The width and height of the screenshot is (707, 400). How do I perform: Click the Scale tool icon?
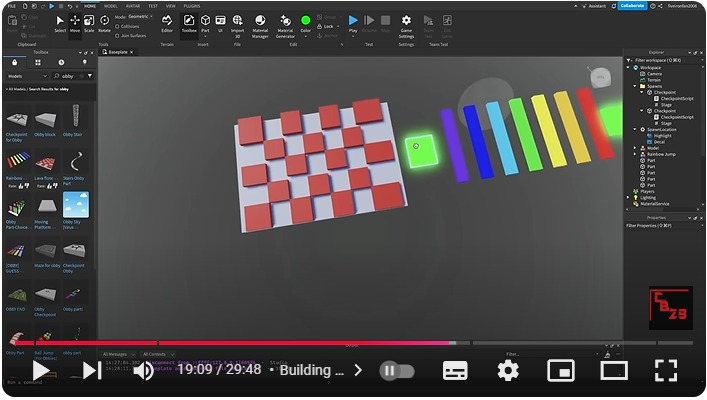point(89,22)
